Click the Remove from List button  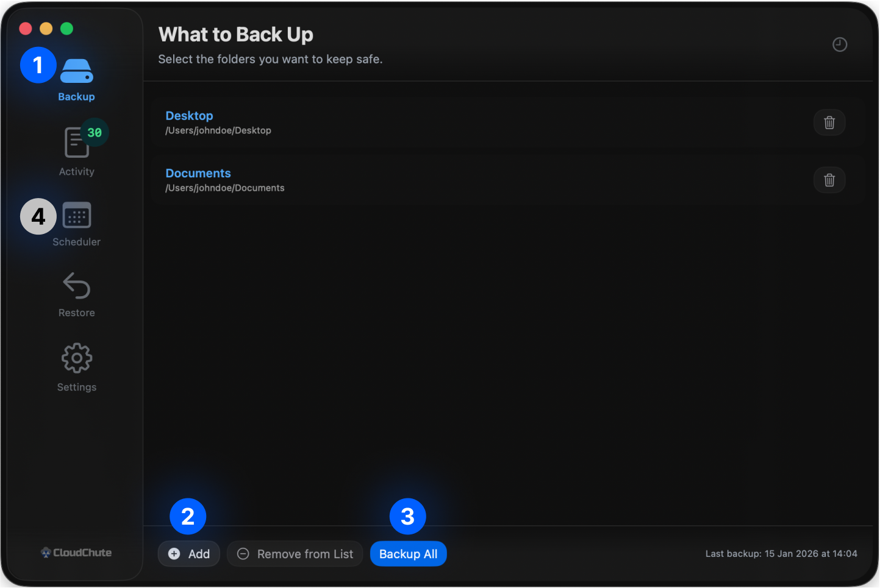295,554
